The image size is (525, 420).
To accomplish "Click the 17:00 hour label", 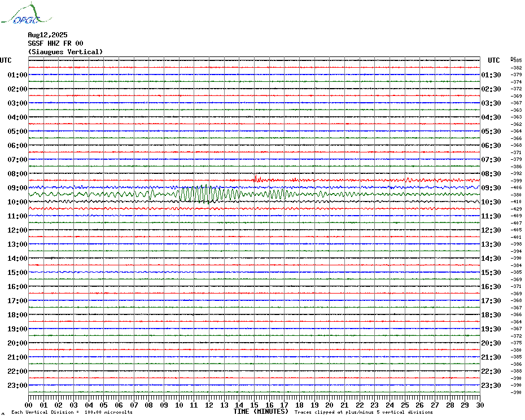I will [x=17, y=301].
